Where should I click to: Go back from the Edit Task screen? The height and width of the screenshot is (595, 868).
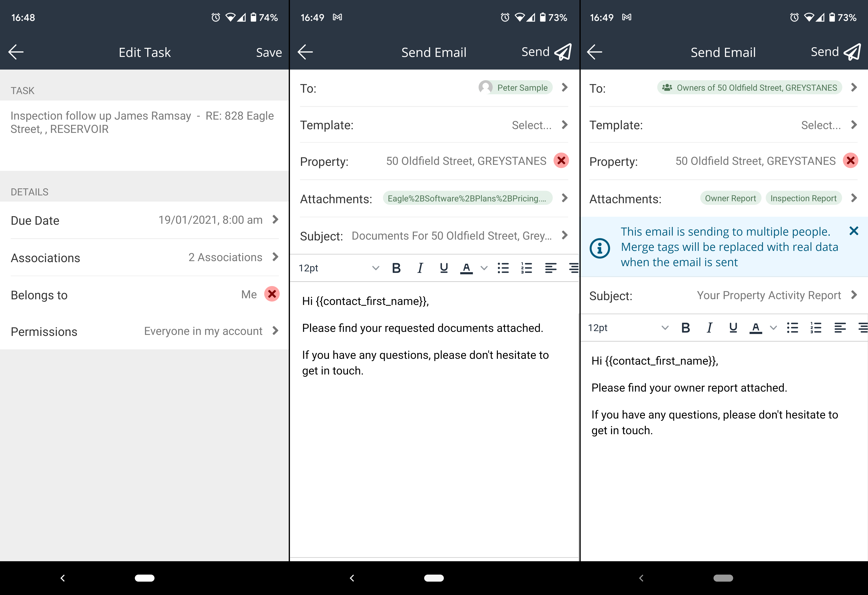(x=16, y=52)
